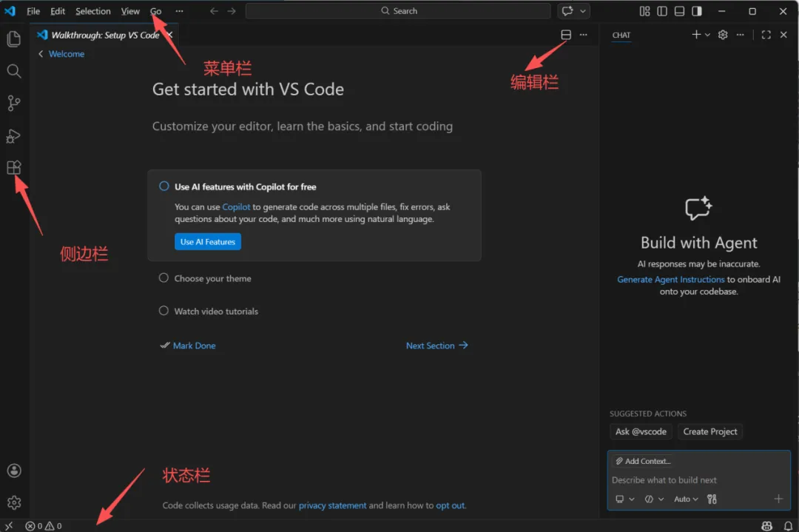Viewport: 799px width, 532px height.
Task: Maximize the chat panel
Action: coord(766,35)
